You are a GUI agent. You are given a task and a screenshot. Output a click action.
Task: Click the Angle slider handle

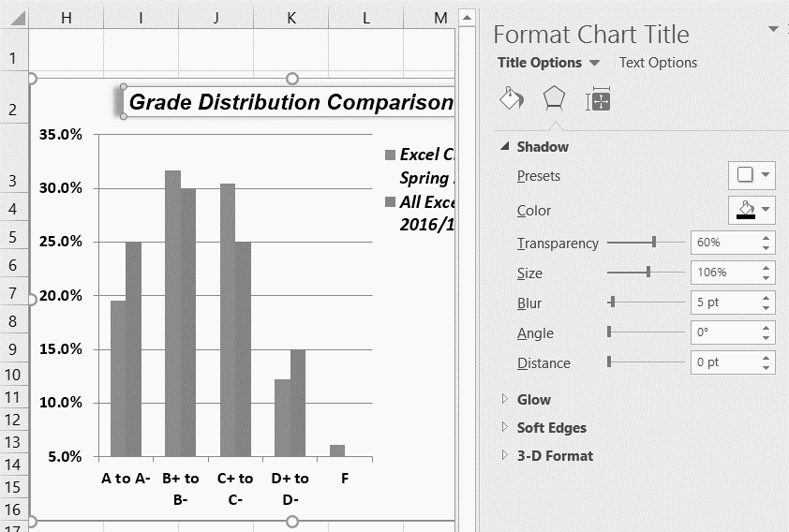tap(609, 332)
